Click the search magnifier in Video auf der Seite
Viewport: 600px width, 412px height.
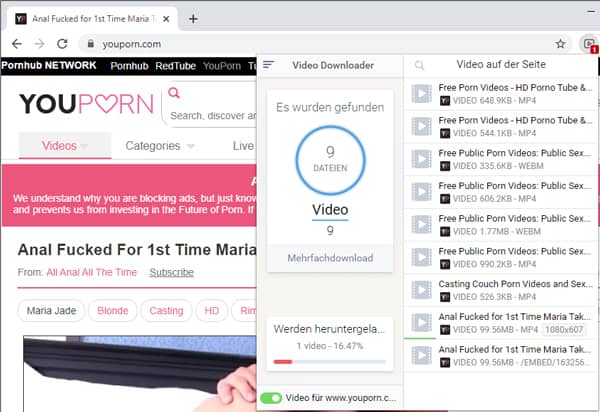click(419, 65)
